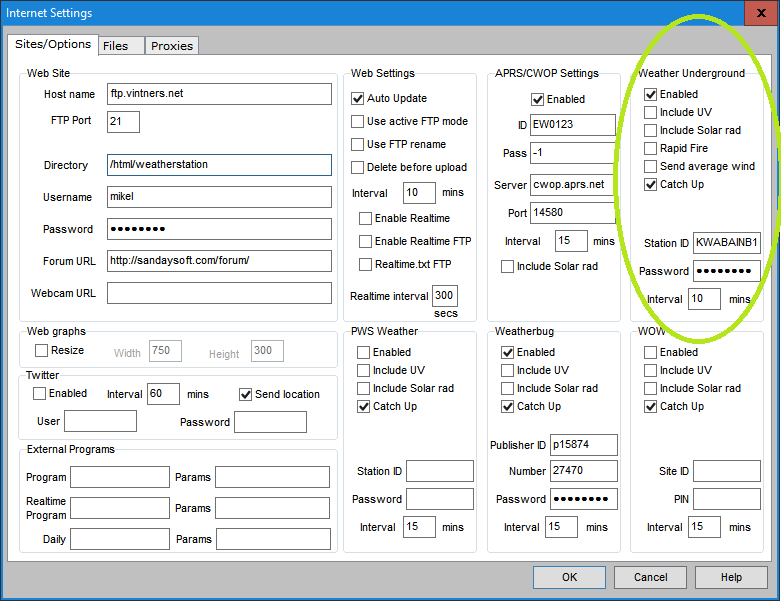Focus the Forum URL text box
This screenshot has width=781, height=602.
218,261
